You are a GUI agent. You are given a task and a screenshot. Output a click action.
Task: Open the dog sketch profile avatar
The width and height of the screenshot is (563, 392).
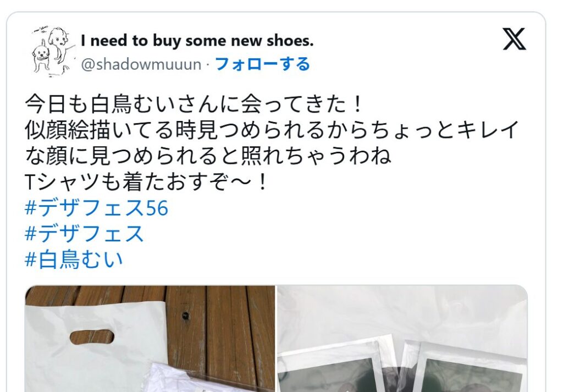tap(54, 51)
